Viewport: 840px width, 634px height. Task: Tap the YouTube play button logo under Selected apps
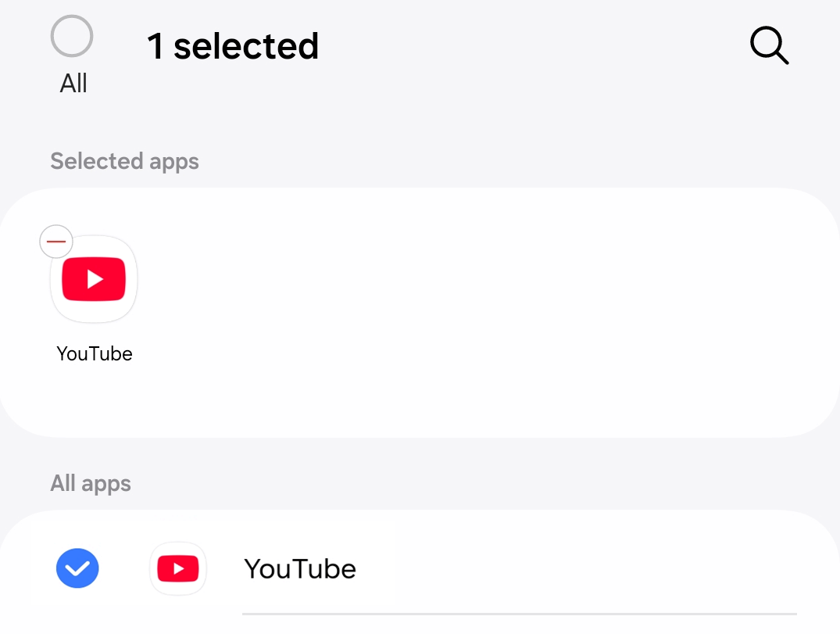(94, 279)
